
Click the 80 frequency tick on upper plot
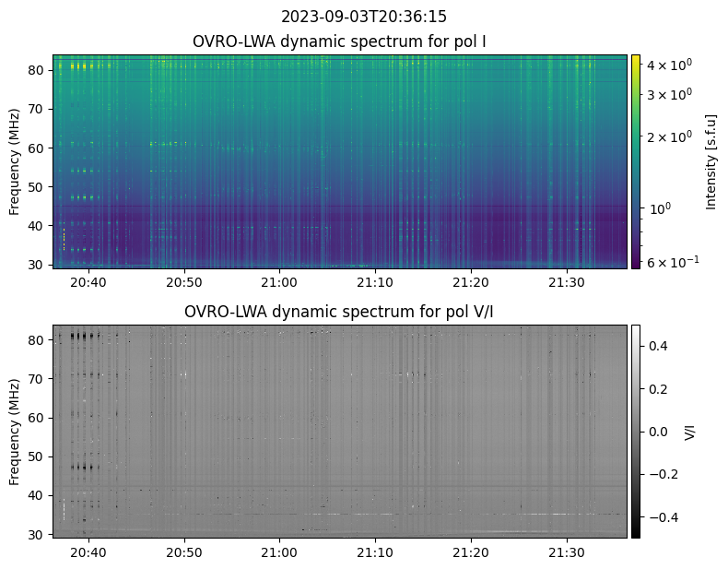(x=38, y=69)
